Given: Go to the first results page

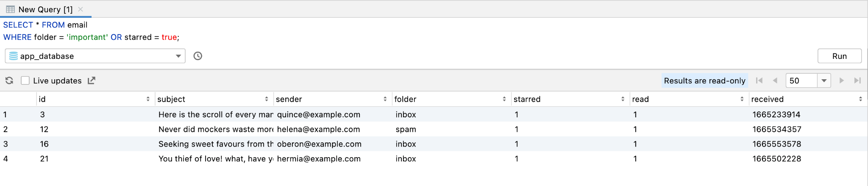Looking at the screenshot, I should pos(759,81).
